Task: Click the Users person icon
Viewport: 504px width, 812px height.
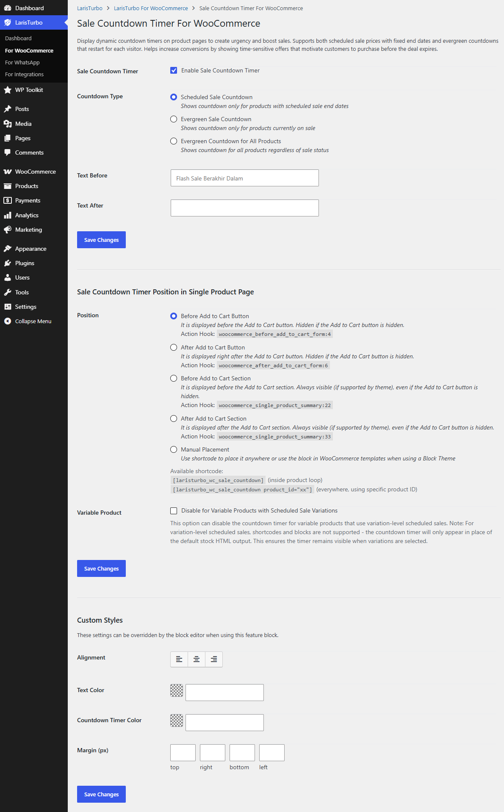Action: point(8,277)
